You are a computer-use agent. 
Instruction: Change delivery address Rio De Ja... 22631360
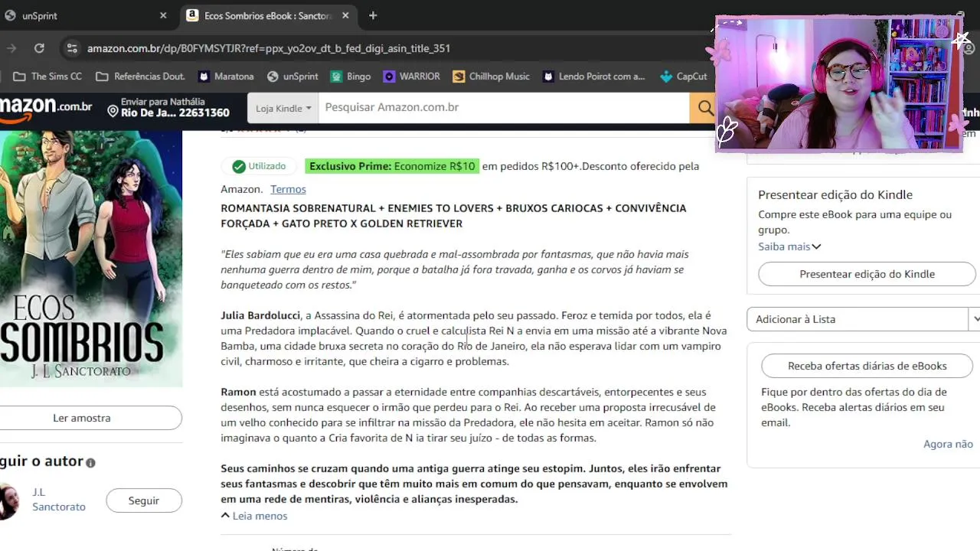pos(168,107)
